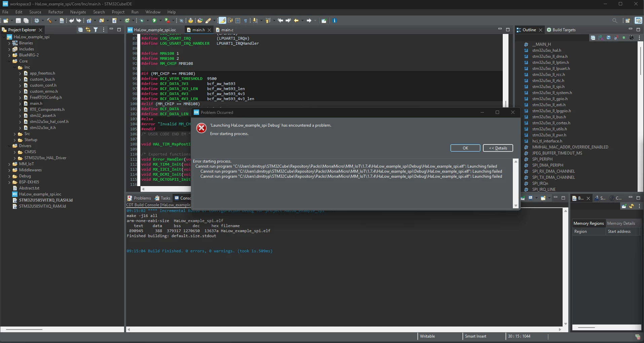The image size is (644, 343).
Task: Expand the Middlewares project folder
Action: coord(9,170)
